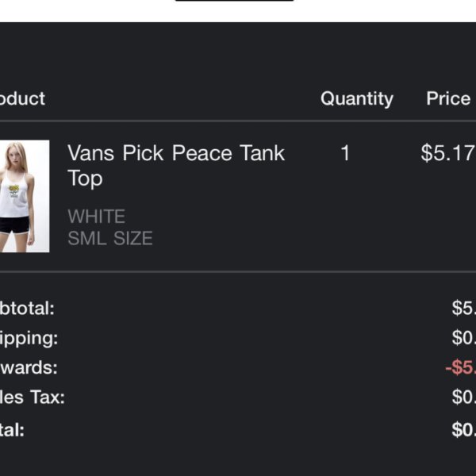Click the Total label at bottom

coord(12,430)
